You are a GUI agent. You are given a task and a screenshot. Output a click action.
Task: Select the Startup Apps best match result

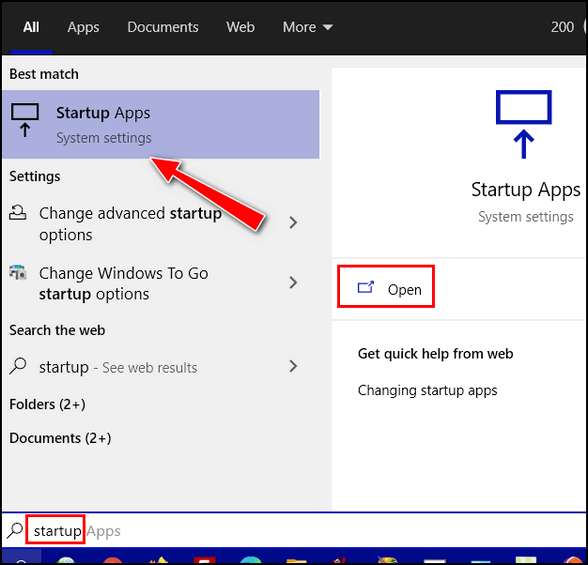[x=161, y=124]
